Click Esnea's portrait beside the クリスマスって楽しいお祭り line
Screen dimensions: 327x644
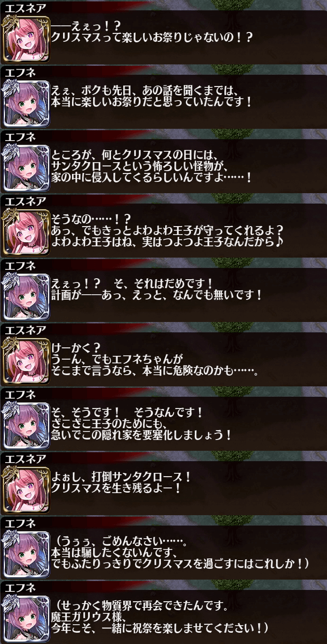(26, 39)
